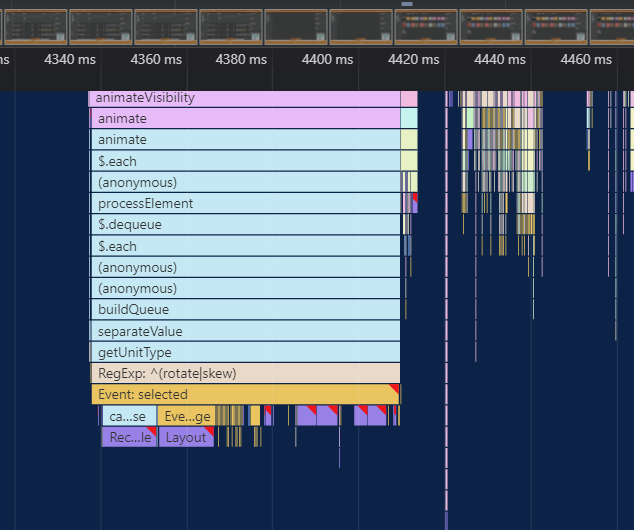Select the separateValue call frame

[x=245, y=331]
